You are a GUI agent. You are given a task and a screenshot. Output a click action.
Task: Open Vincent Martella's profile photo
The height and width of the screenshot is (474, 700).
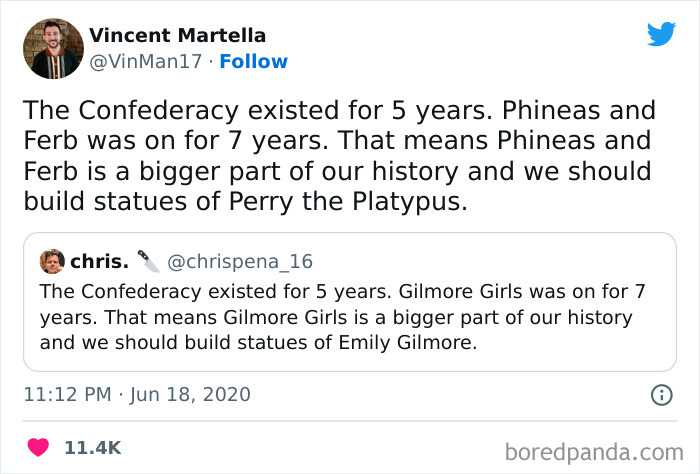point(52,48)
